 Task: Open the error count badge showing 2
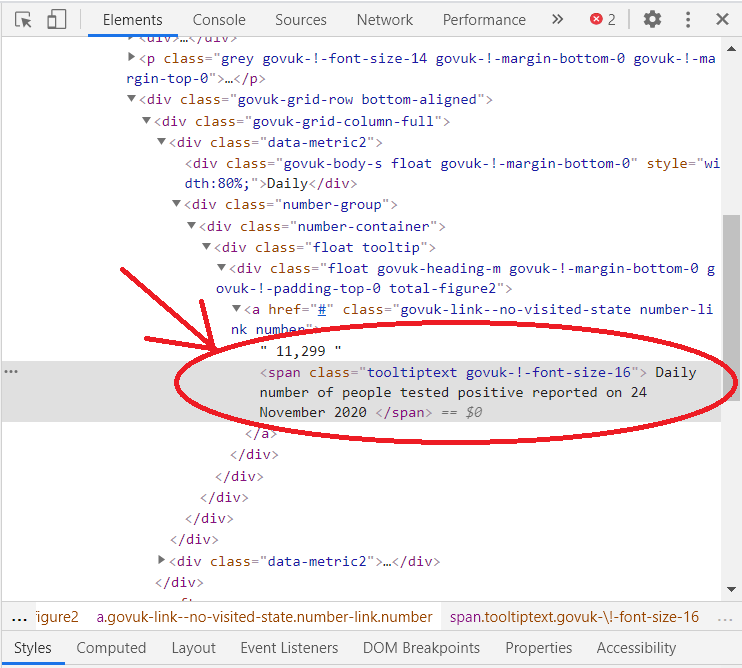click(602, 19)
